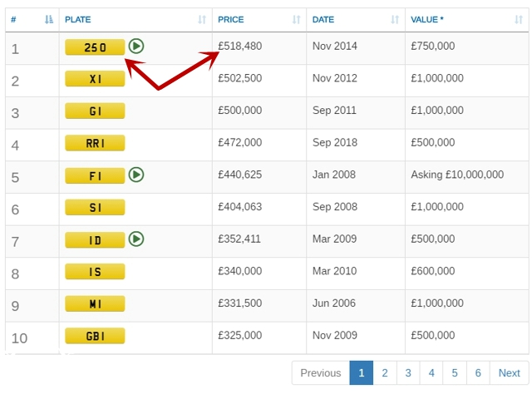Click the yellow M1 number plate
Screen dimensions: 532x399
(95, 303)
